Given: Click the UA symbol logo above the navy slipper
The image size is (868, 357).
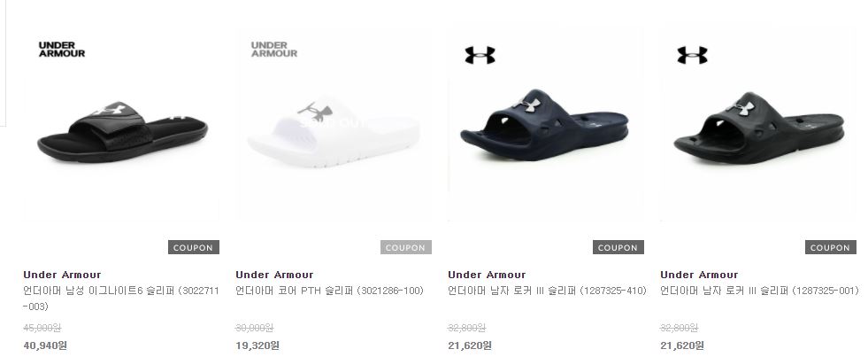Looking at the screenshot, I should pyautogui.click(x=480, y=55).
